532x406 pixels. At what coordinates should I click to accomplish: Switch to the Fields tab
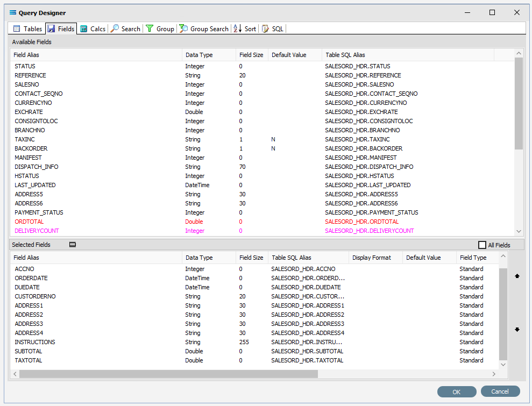61,29
